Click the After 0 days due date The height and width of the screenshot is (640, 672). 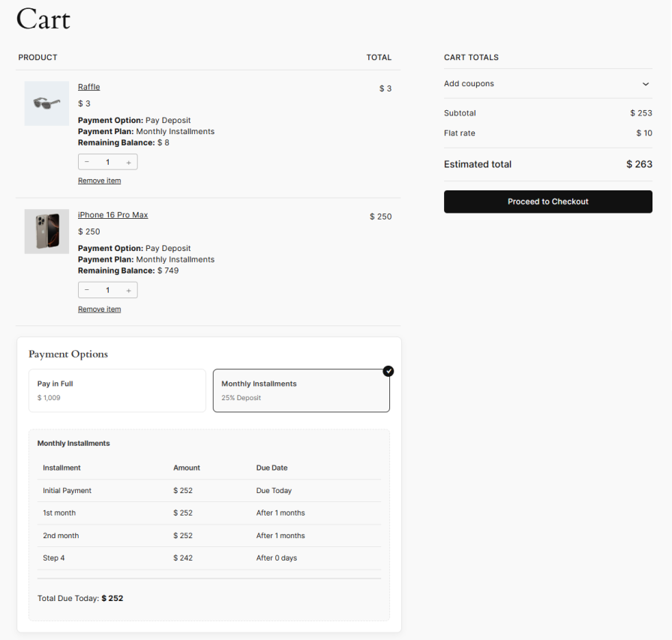click(x=277, y=558)
